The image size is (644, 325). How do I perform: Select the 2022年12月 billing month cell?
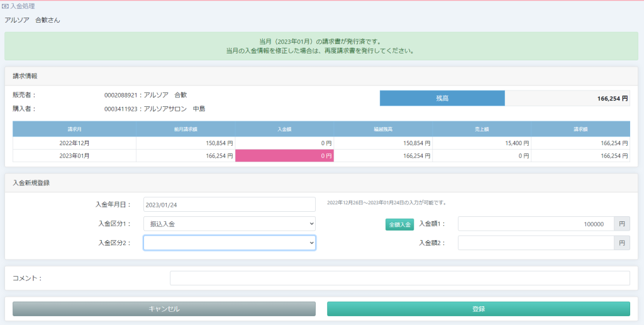74,143
